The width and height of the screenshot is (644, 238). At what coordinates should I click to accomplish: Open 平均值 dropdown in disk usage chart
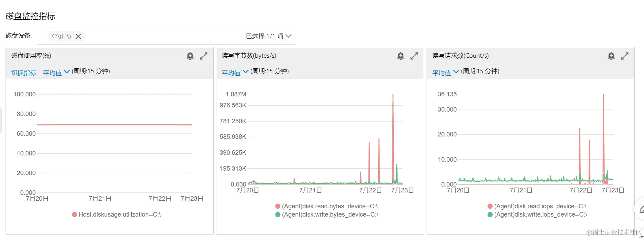[x=56, y=73]
